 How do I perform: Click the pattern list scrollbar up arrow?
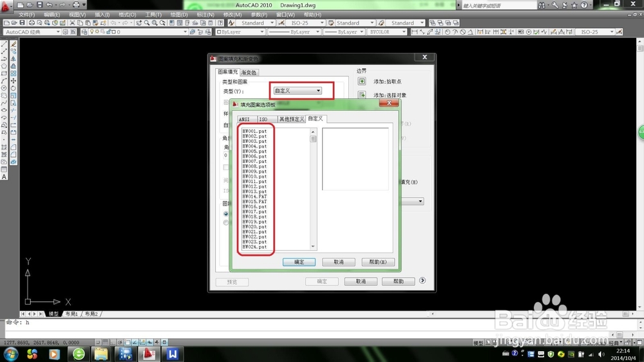coord(313,131)
